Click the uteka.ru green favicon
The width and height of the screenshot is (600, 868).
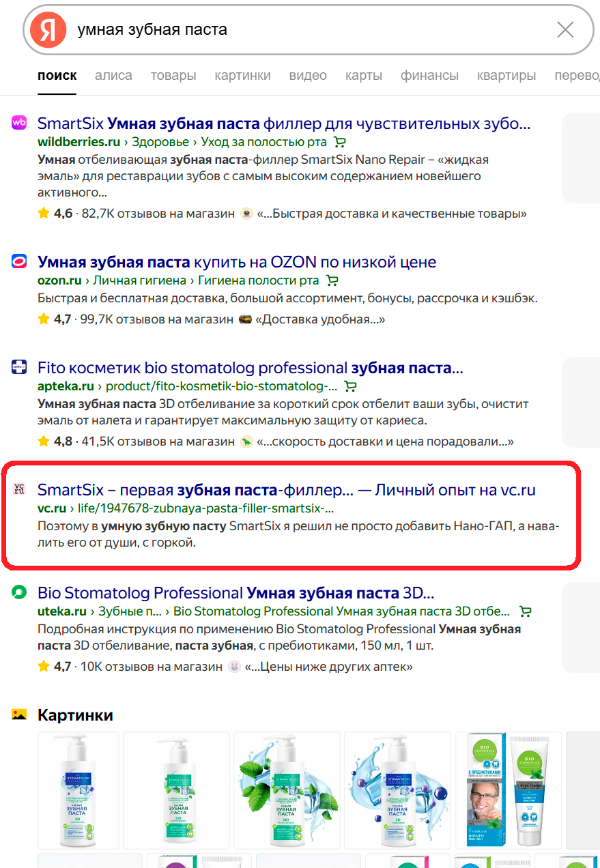[x=19, y=592]
